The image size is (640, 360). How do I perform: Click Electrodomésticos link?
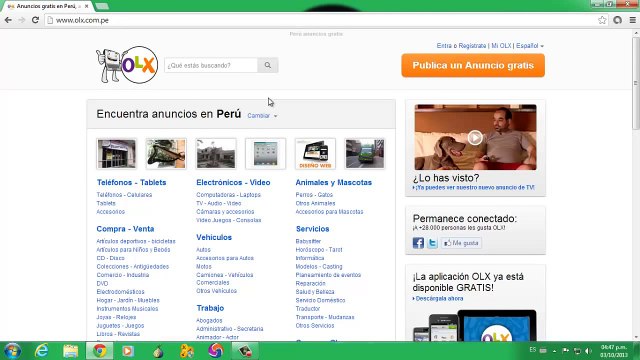tap(120, 292)
